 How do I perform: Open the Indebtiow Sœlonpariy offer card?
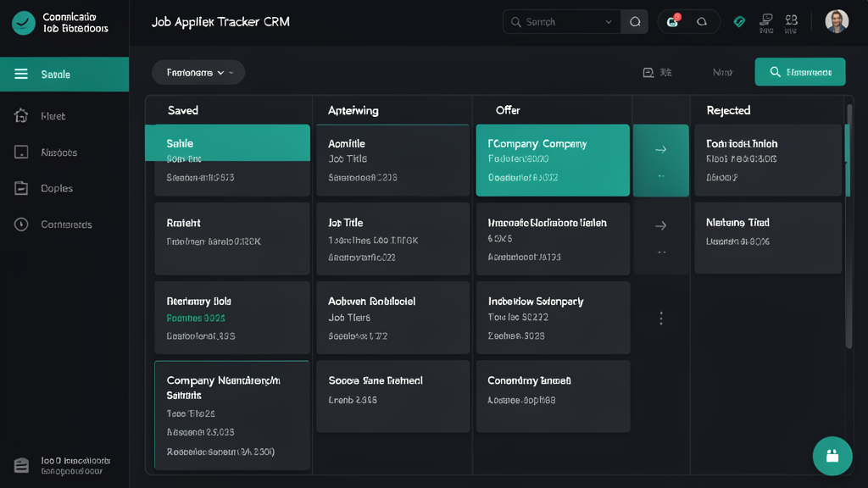553,318
